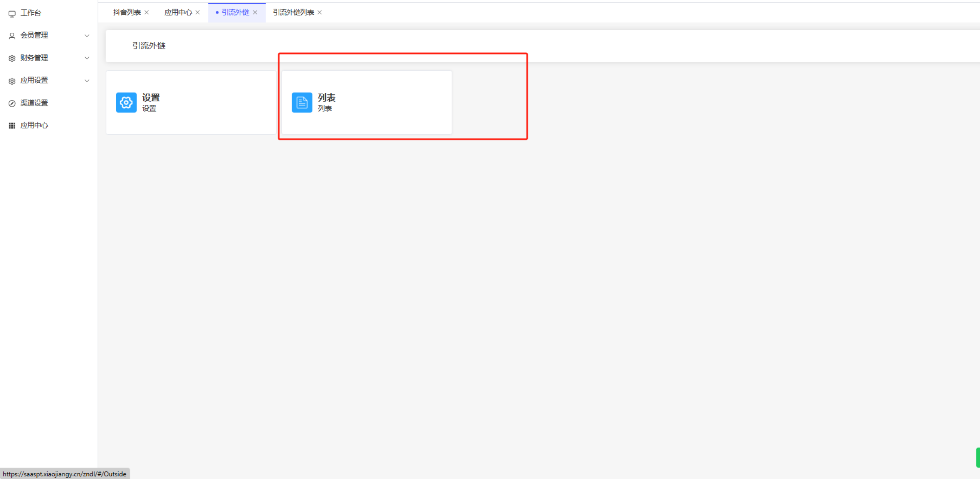
Task: Close the 引流外链列表 tab
Action: click(x=320, y=13)
